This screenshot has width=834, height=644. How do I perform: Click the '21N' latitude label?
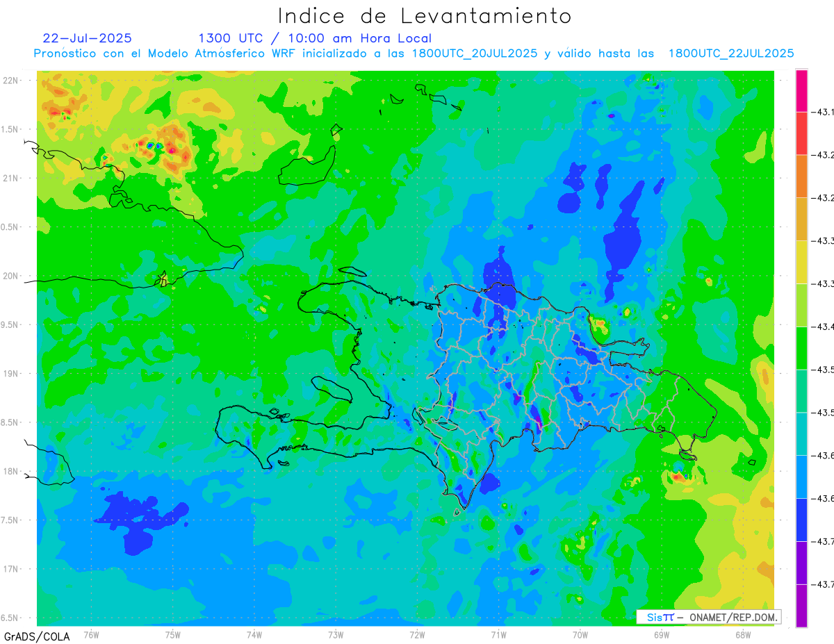[10, 179]
